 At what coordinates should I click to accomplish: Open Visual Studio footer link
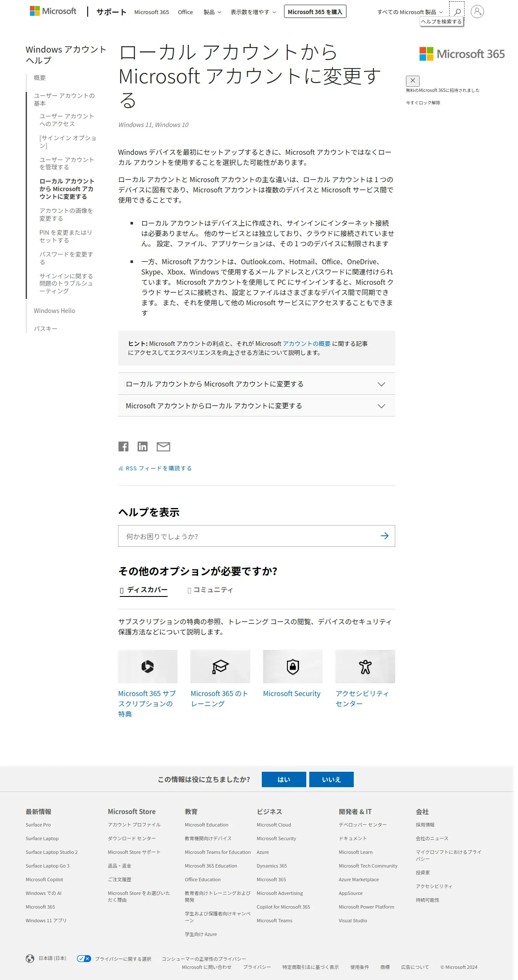[x=353, y=921]
